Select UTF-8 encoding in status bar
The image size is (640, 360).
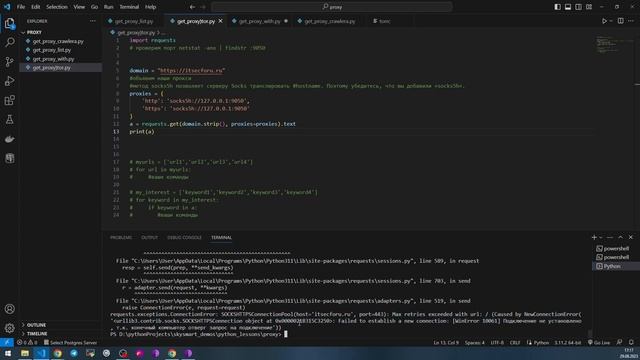coord(497,342)
